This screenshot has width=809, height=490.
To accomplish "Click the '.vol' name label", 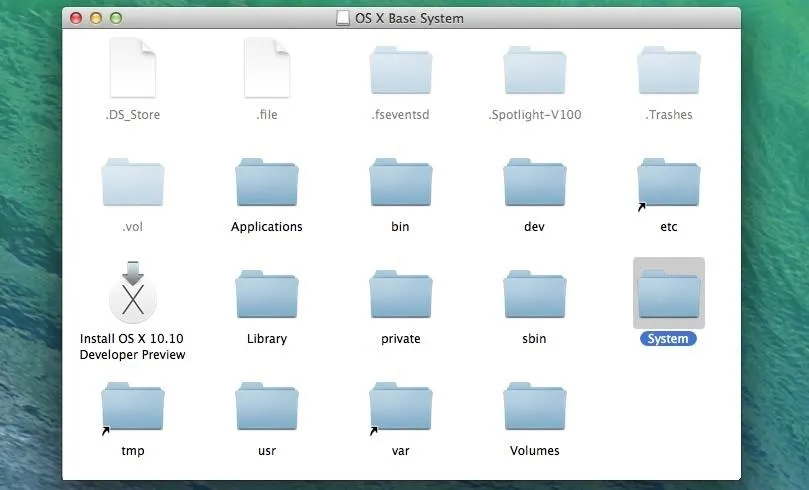I will (133, 226).
